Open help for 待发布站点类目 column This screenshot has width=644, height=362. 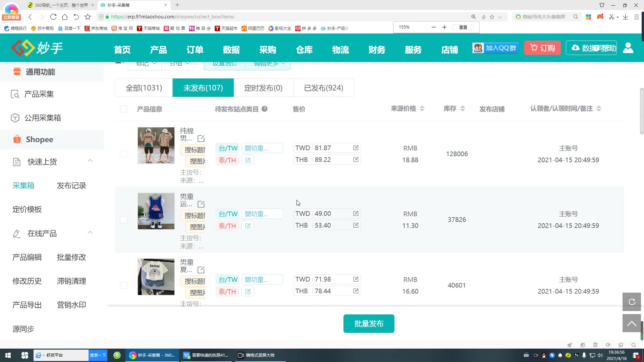point(265,109)
